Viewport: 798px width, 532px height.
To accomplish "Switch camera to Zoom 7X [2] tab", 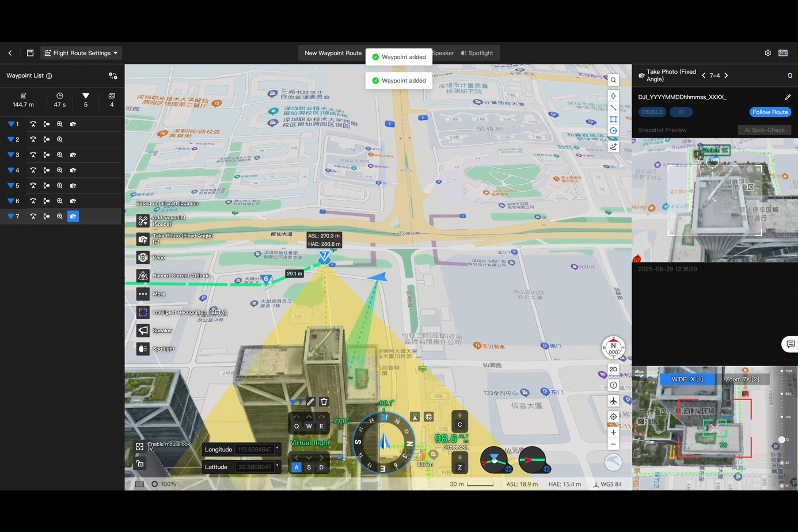I will click(742, 379).
